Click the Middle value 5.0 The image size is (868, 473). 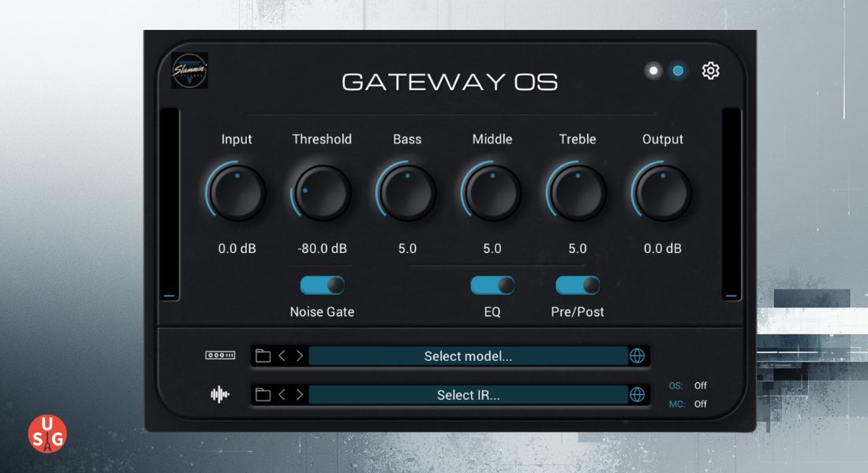click(492, 248)
